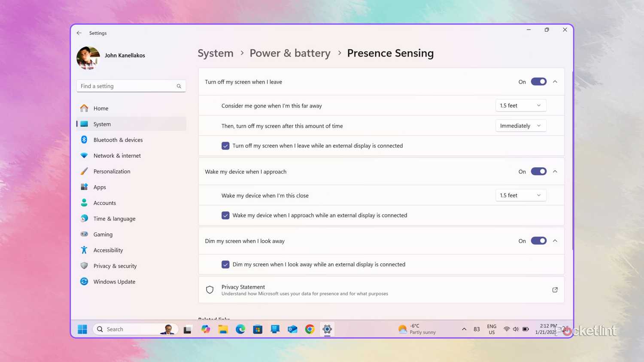Open Bluetooth & devices settings
This screenshot has width=644, height=362.
coord(118,139)
